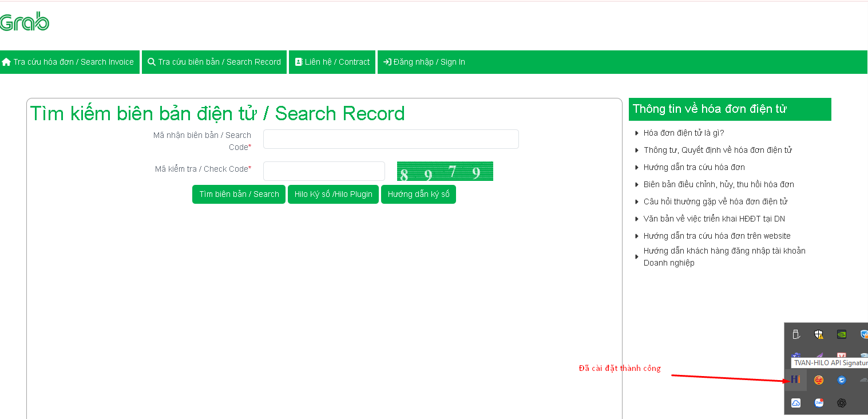Open Tra cứu biên bản / Search Record menu
The height and width of the screenshot is (419, 868).
(215, 62)
